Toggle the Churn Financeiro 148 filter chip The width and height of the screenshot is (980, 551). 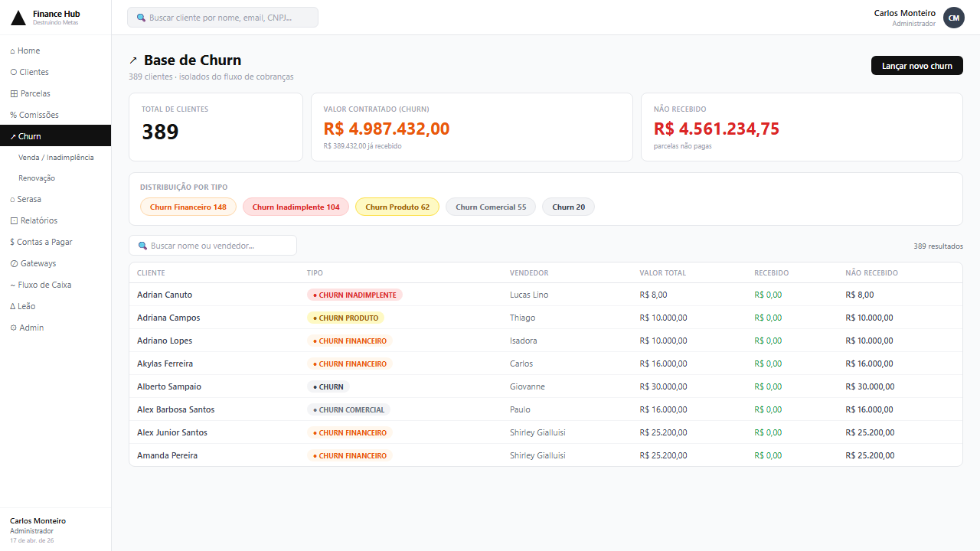188,207
